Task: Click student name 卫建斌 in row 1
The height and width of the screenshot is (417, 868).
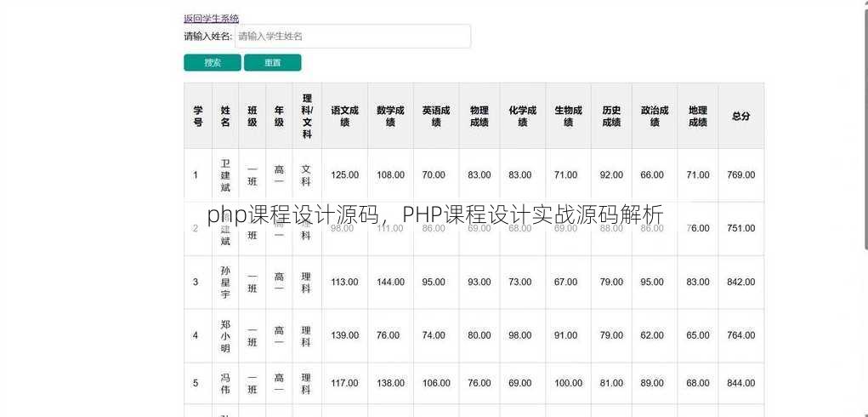Action: coord(225,175)
